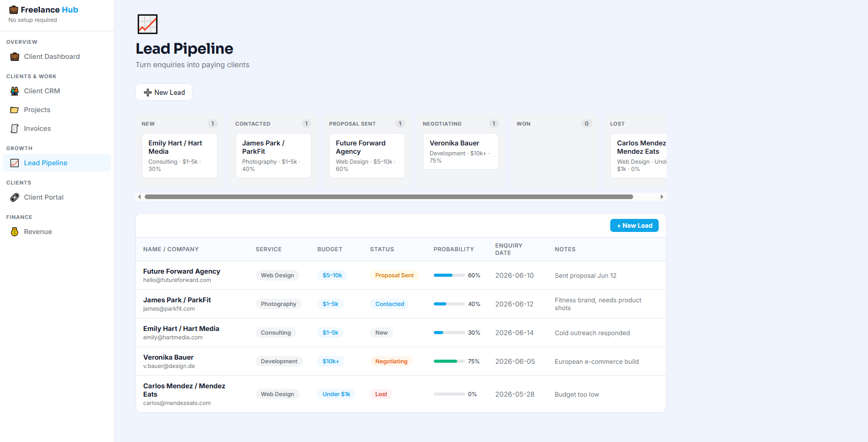
Task: Click the $5–10k budget tag
Action: click(332, 275)
